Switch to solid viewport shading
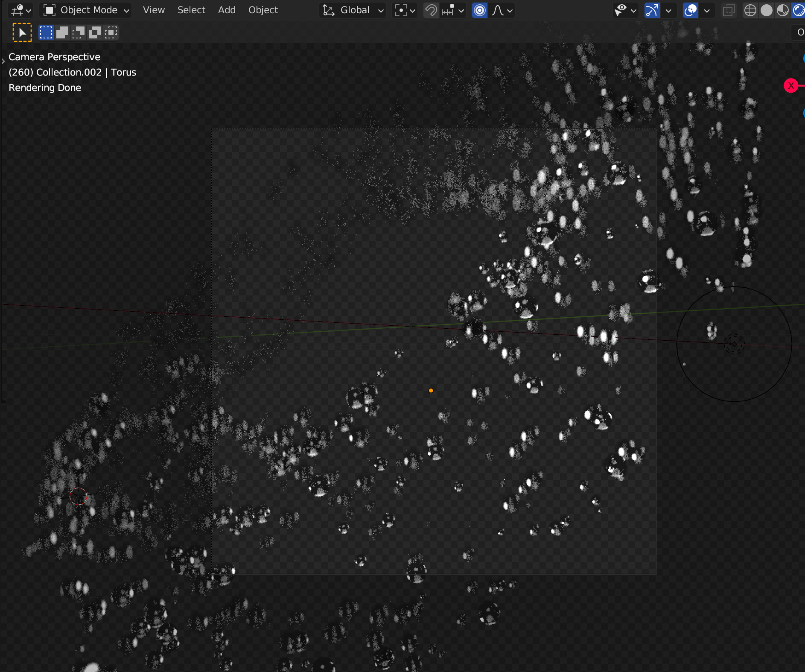Screen dimensions: 805x672 click(x=767, y=10)
